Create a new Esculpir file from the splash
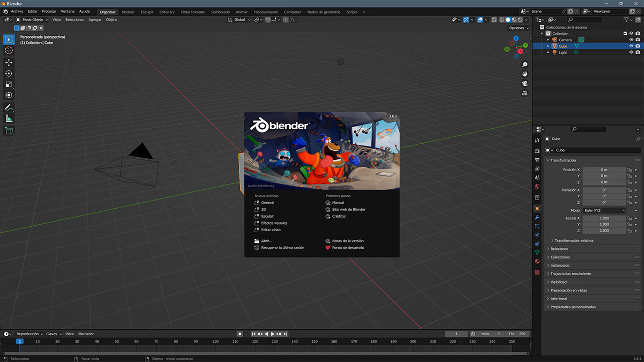Viewport: 644px width, 362px height. point(264,216)
